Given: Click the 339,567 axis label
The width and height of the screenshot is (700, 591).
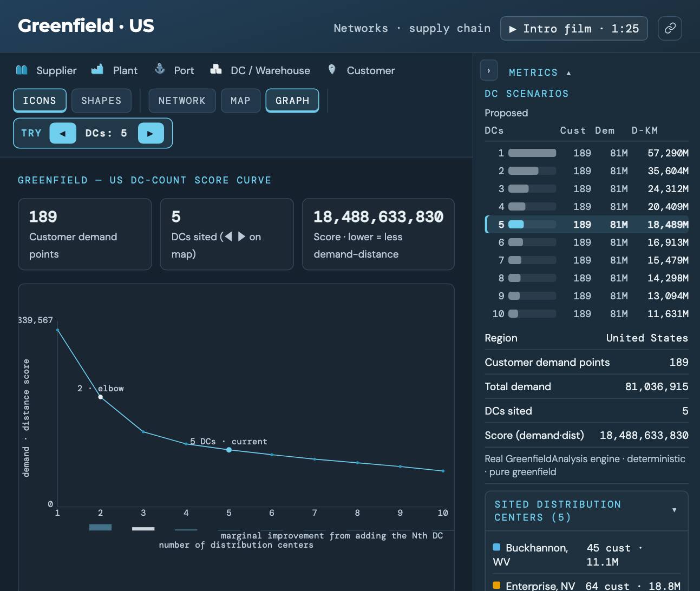Looking at the screenshot, I should 36,320.
